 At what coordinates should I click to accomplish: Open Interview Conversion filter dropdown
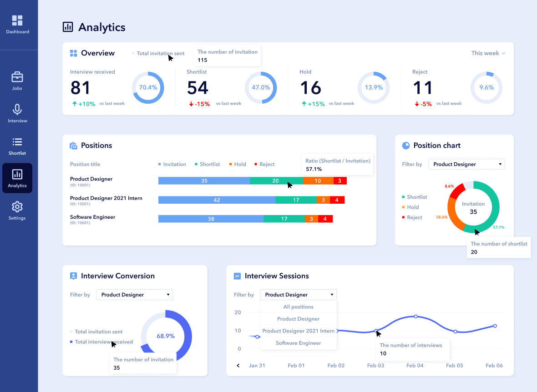pyautogui.click(x=135, y=295)
